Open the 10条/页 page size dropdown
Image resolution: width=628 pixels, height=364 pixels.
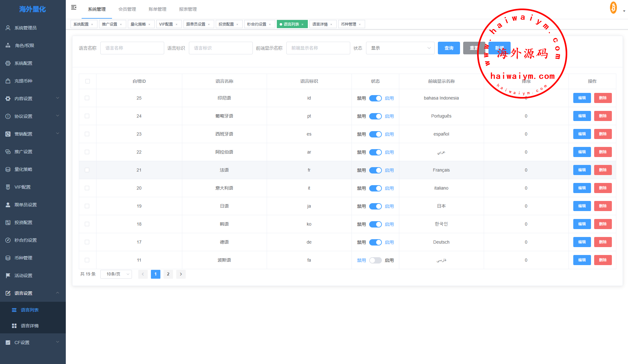click(116, 274)
